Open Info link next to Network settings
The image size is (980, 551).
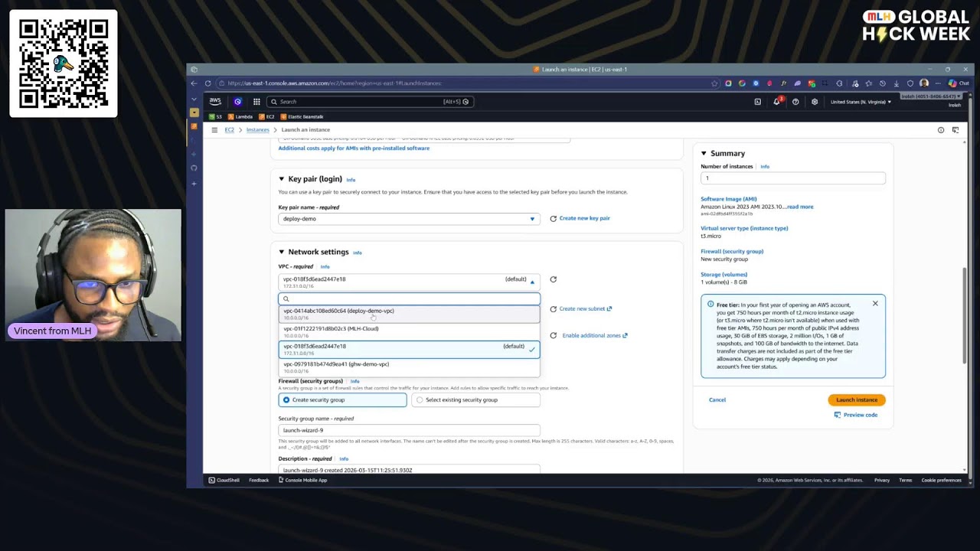[357, 253]
